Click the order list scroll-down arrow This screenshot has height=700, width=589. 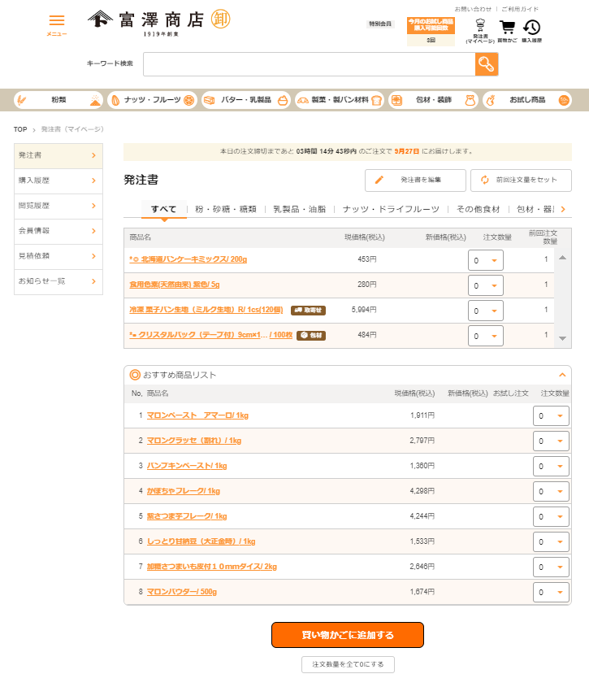(x=563, y=338)
